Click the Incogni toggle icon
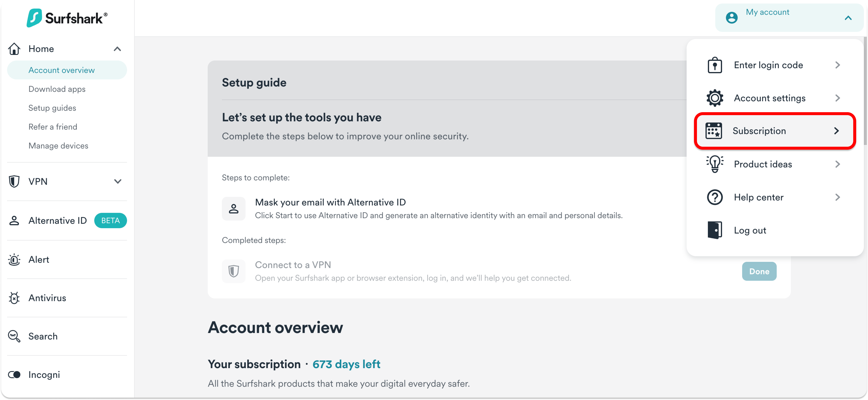This screenshot has width=868, height=400. tap(14, 375)
